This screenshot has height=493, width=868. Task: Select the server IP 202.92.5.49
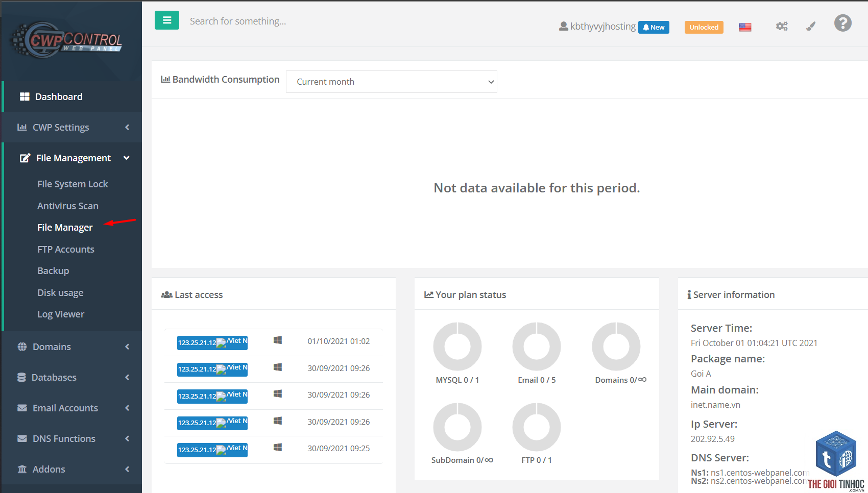pyautogui.click(x=713, y=439)
